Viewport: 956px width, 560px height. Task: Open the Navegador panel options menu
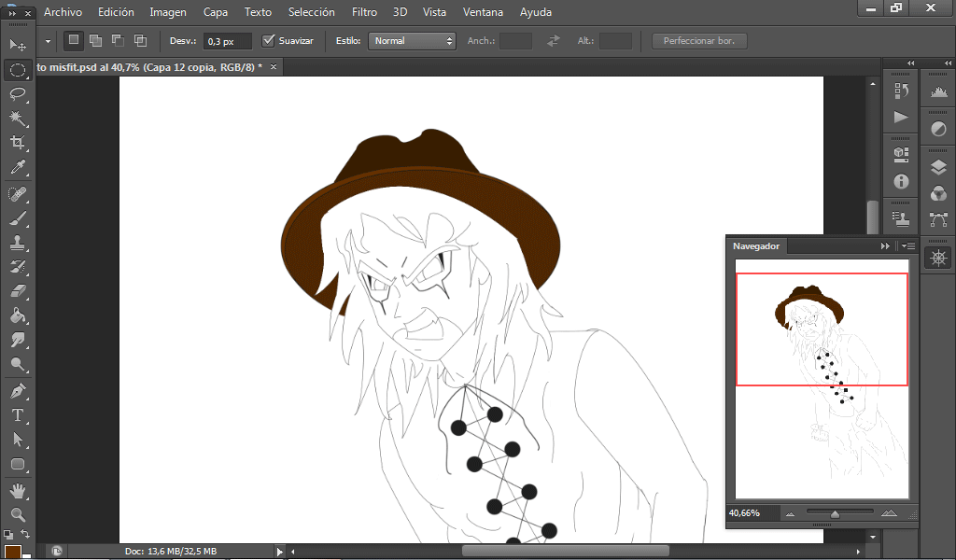908,246
